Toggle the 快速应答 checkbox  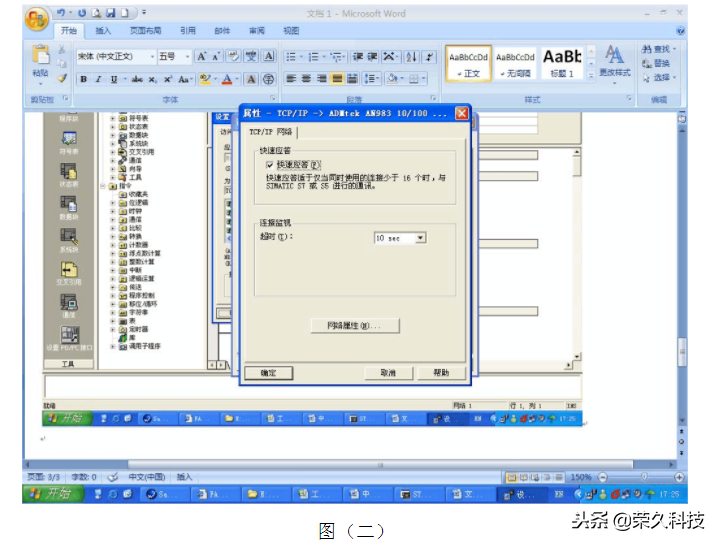coord(270,164)
